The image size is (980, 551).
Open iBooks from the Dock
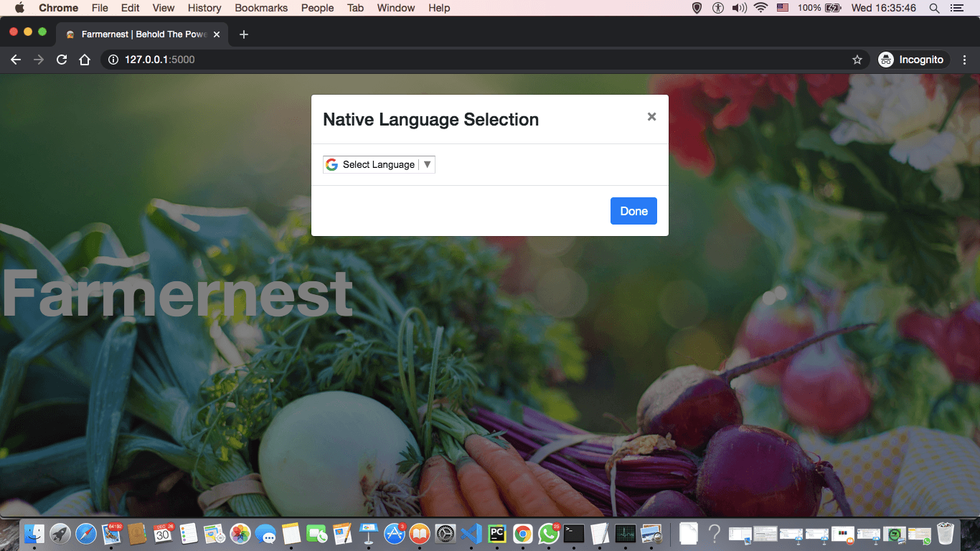click(420, 533)
